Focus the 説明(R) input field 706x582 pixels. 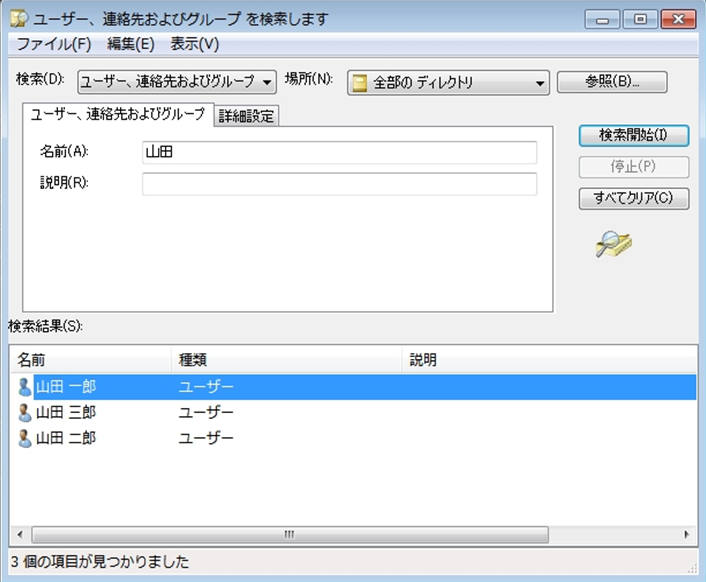tap(339, 184)
